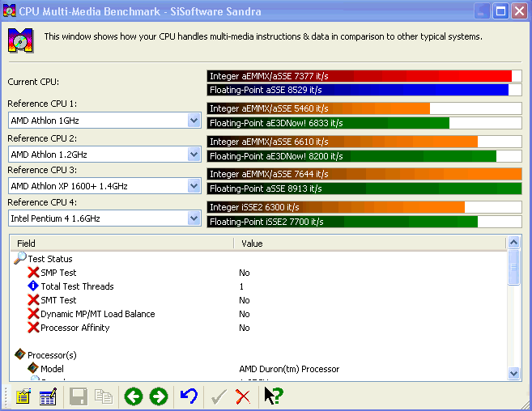Select the Processor Affinity row label
Viewport: 532px width, 411px height.
[75, 328]
